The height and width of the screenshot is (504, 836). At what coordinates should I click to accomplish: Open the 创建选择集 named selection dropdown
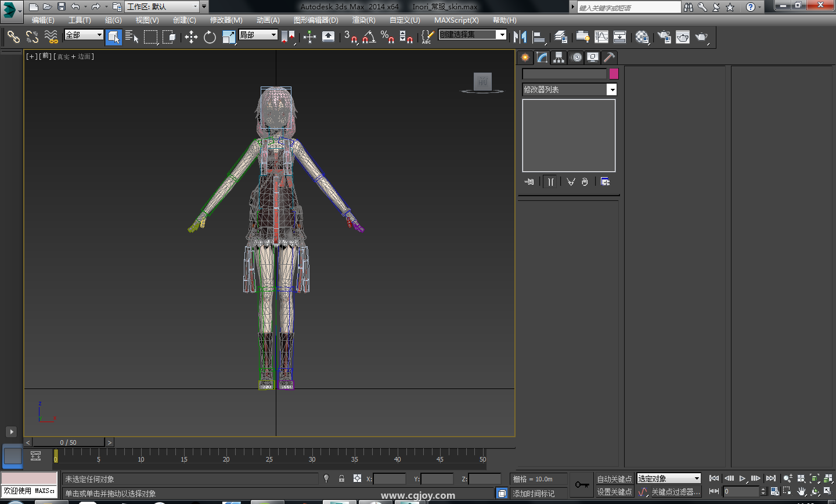pyautogui.click(x=502, y=35)
